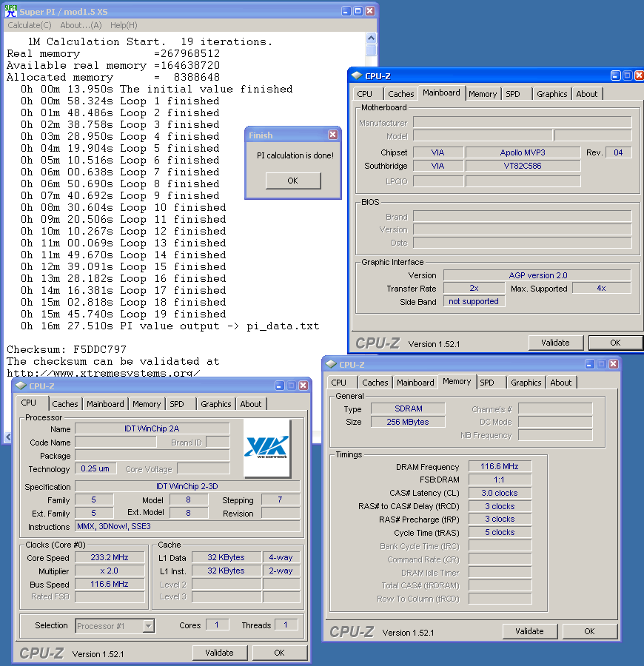Open the About...(A) menu in Super PI
This screenshot has width=644, height=666.
tap(81, 25)
